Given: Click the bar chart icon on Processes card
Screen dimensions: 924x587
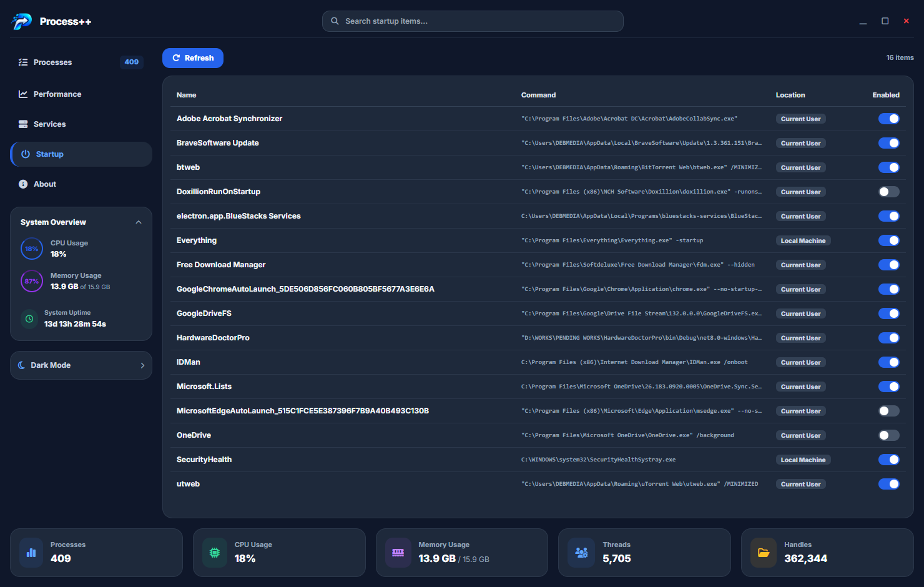Looking at the screenshot, I should [x=31, y=553].
